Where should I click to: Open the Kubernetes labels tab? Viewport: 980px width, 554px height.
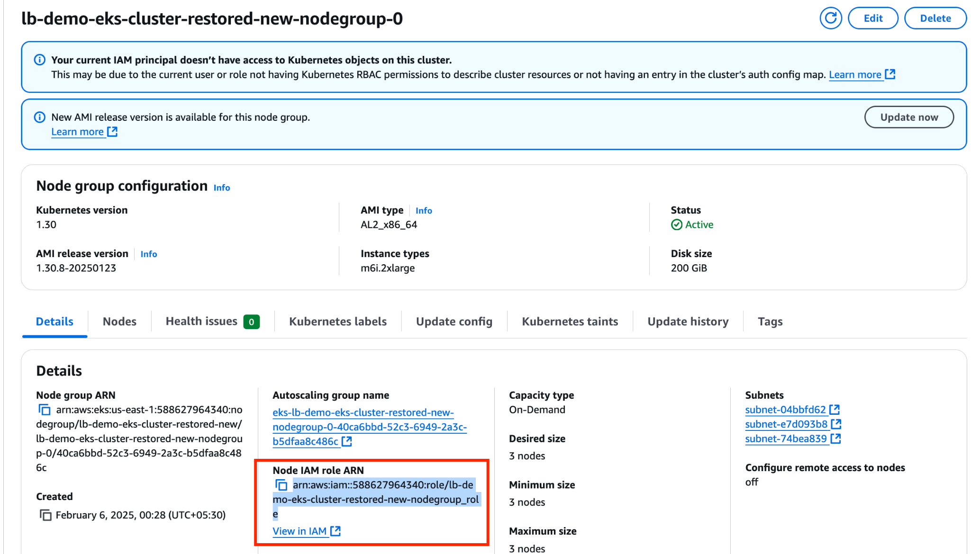point(338,322)
